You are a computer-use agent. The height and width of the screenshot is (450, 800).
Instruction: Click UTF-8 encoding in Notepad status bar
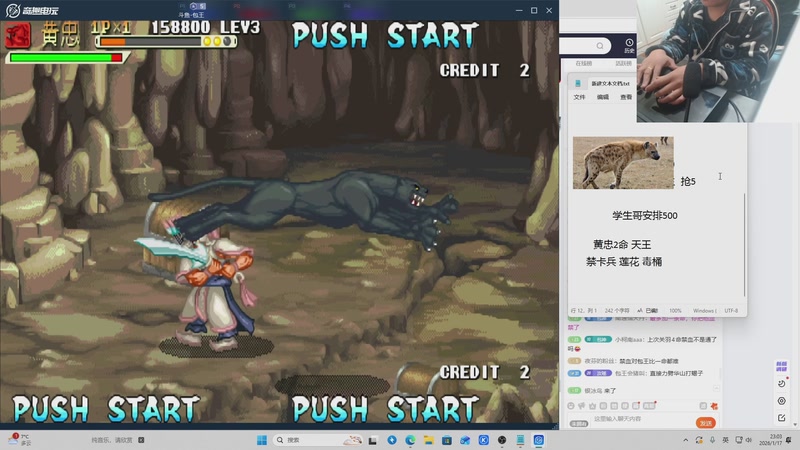point(731,311)
